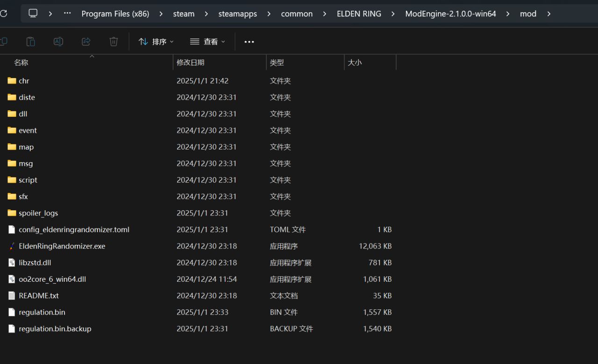Select the config_eldenringrandomizer.toml file icon
This screenshot has height=364, width=598.
click(12, 229)
